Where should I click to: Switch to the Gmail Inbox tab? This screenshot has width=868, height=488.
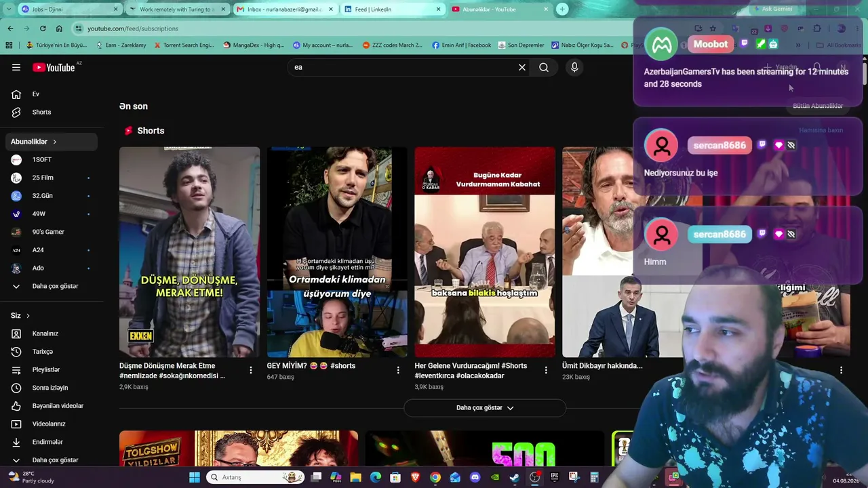click(285, 9)
